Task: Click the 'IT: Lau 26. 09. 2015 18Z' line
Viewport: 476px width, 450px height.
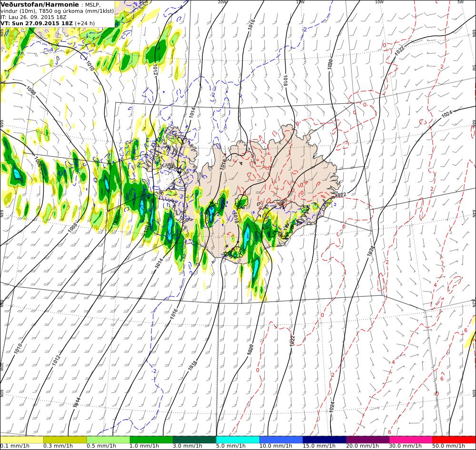Action: (33, 17)
